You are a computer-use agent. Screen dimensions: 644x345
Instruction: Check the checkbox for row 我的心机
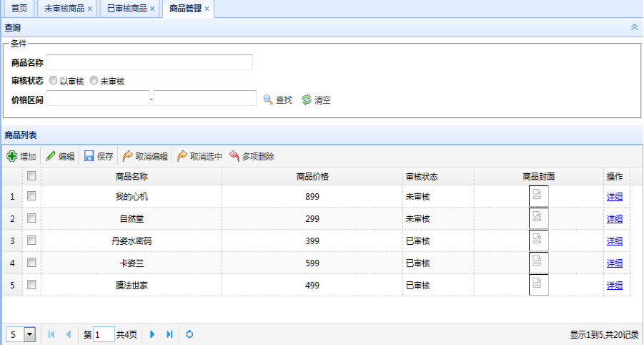coord(31,196)
